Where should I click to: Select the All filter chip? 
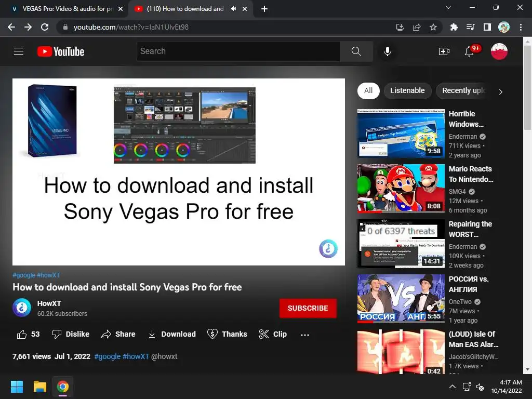tap(368, 90)
